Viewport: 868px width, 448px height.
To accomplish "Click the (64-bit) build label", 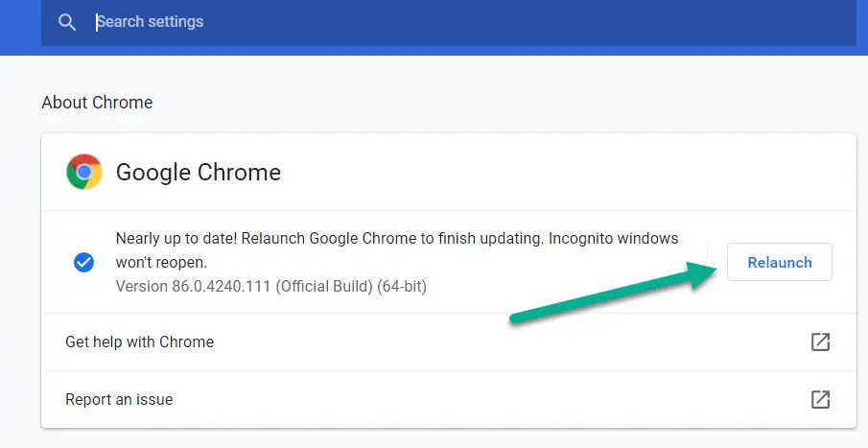I will (x=402, y=286).
